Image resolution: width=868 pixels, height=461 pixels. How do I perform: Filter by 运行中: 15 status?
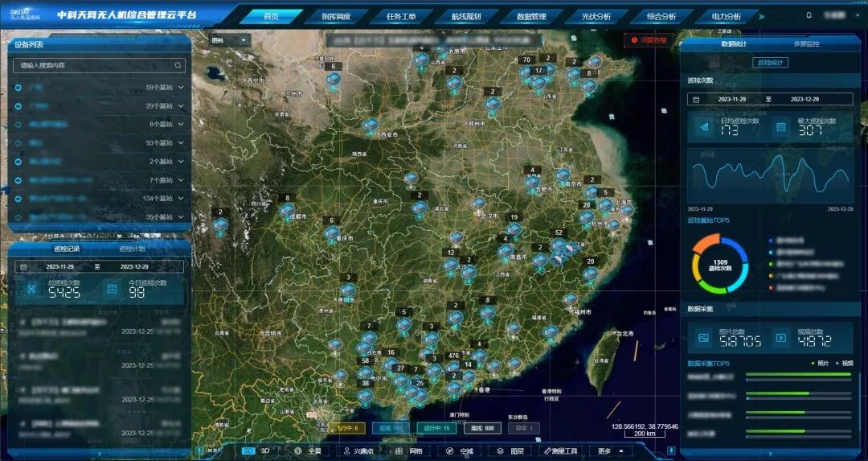pos(436,428)
